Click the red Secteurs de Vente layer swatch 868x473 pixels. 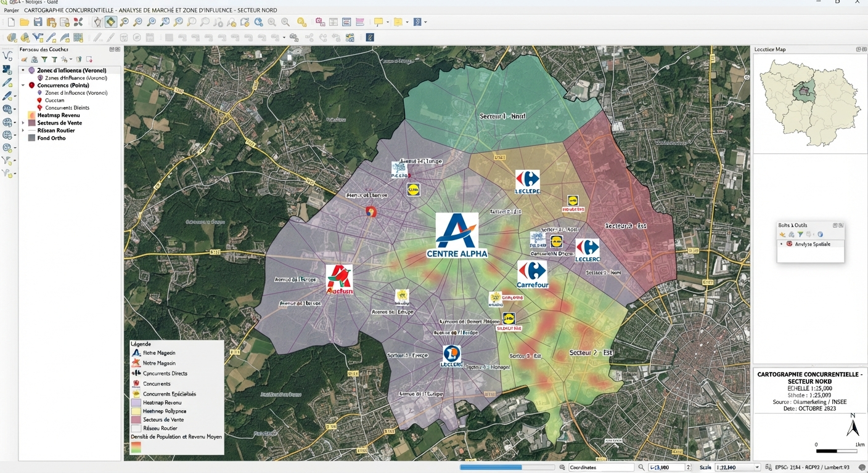tap(31, 123)
